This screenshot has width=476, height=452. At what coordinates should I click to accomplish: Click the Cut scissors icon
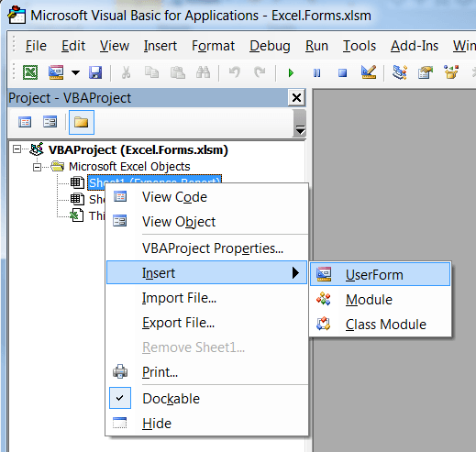pos(126,72)
